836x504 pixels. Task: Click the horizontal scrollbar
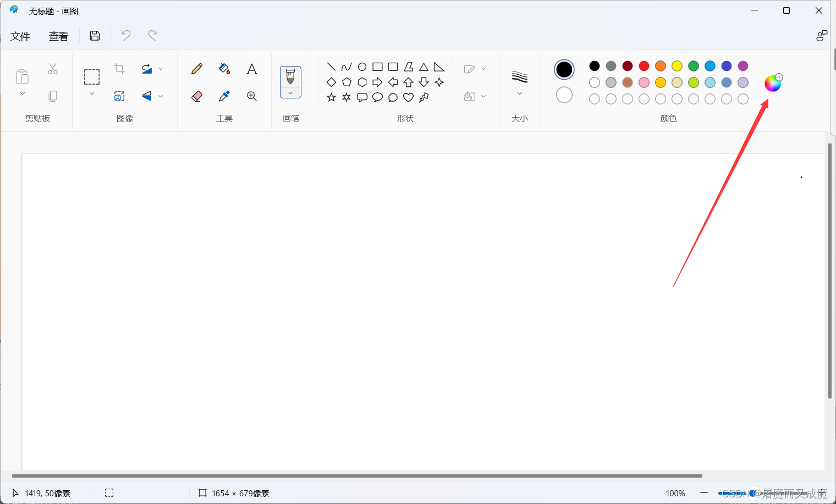357,476
